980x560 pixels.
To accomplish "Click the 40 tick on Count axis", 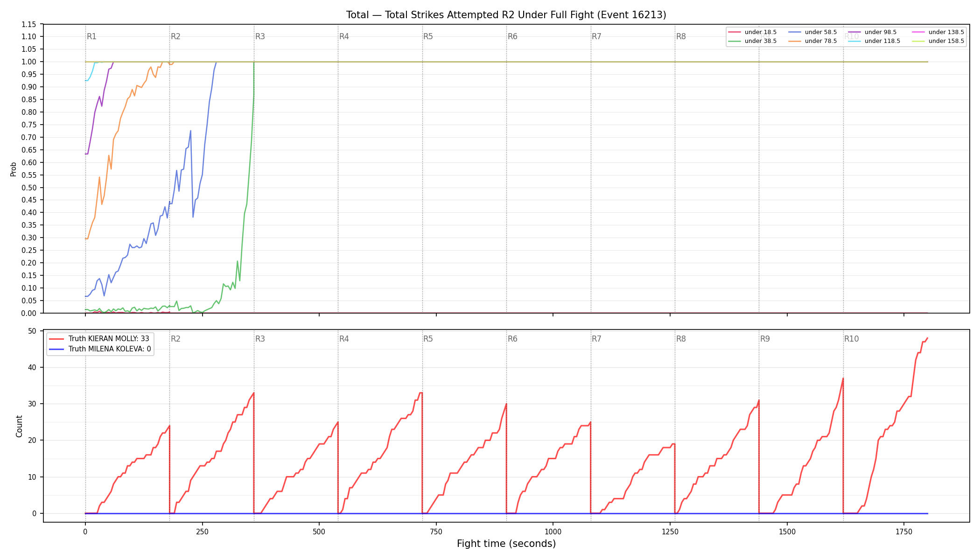I will pos(32,367).
